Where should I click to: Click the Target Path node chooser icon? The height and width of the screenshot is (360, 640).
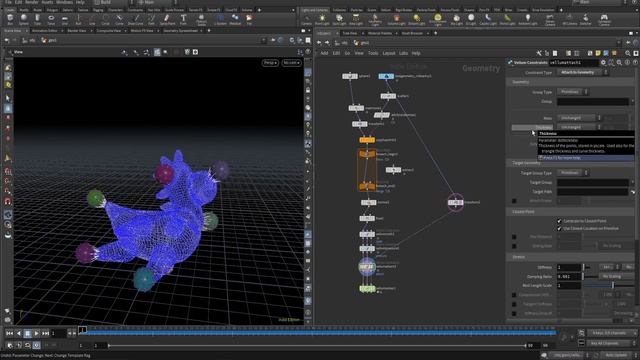(x=633, y=192)
